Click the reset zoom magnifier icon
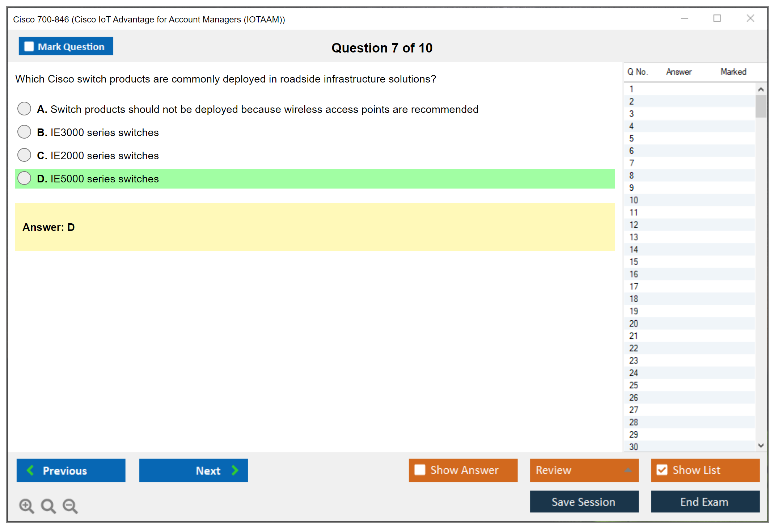The width and height of the screenshot is (778, 532). click(48, 506)
